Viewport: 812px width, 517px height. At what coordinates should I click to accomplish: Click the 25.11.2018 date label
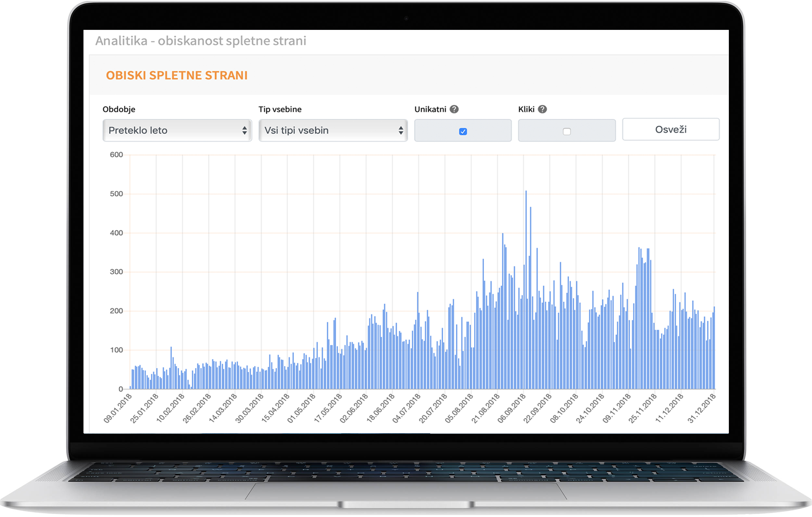click(642, 408)
